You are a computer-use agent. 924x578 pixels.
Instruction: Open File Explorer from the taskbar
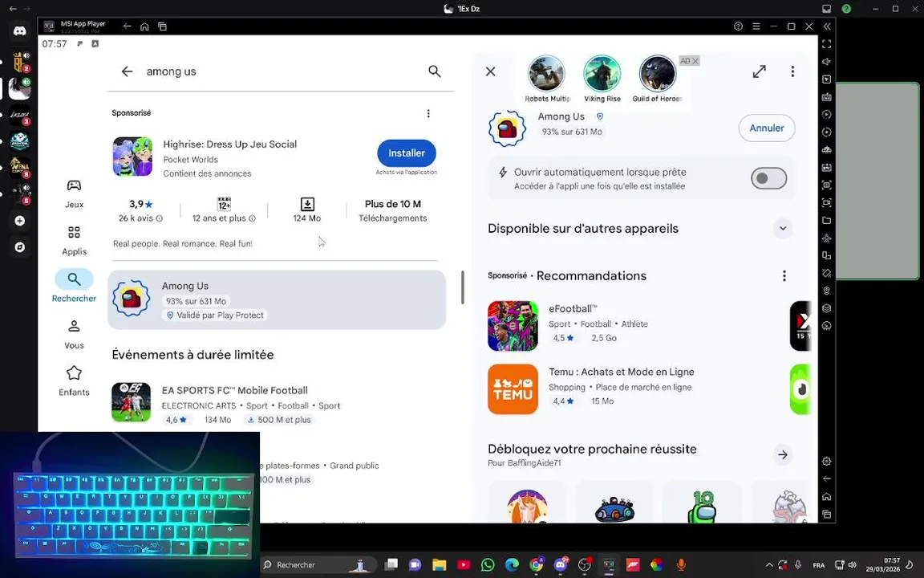pyautogui.click(x=439, y=565)
